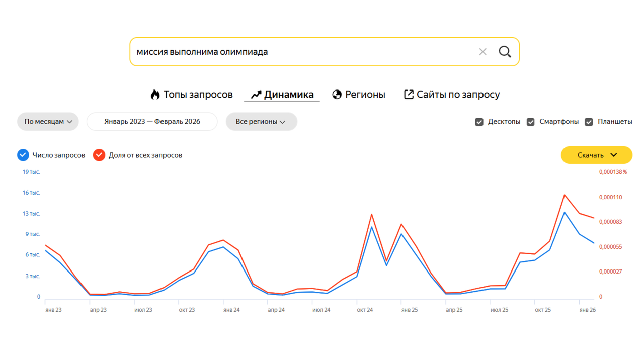The width and height of the screenshot is (644, 362).
Task: Click the июл 24 axis label
Action: [x=321, y=310]
